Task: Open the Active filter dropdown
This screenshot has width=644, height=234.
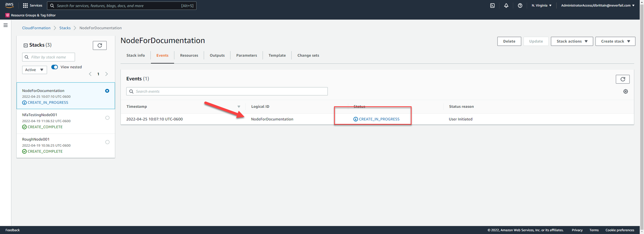Action: coord(34,70)
